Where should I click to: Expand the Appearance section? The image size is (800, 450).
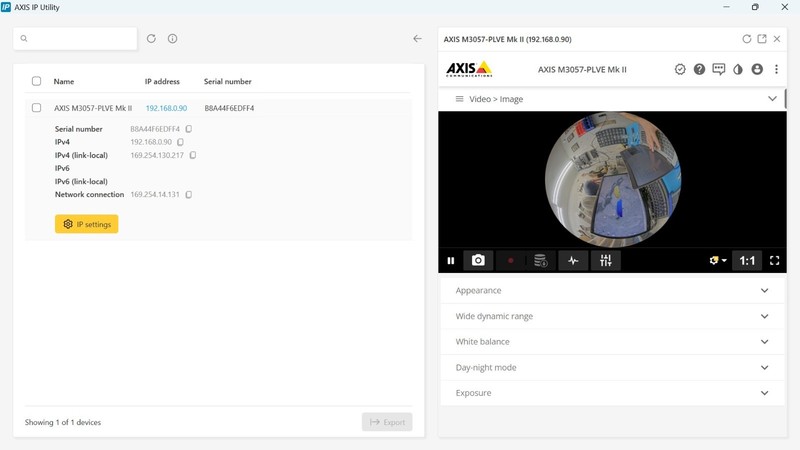(x=612, y=290)
